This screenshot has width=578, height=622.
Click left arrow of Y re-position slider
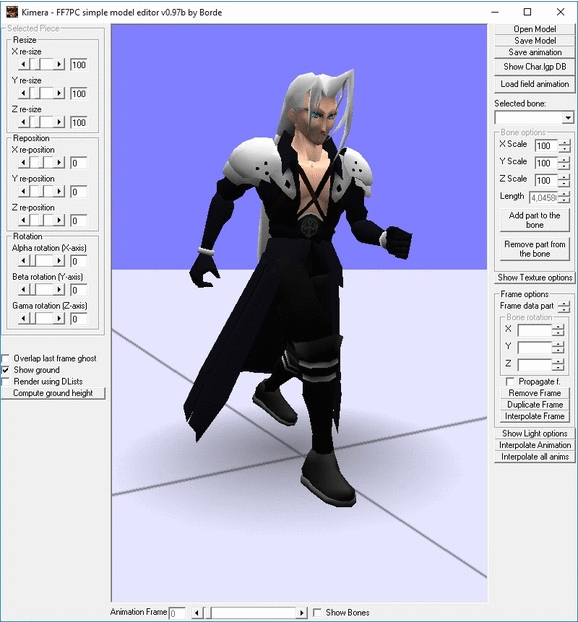[24, 191]
